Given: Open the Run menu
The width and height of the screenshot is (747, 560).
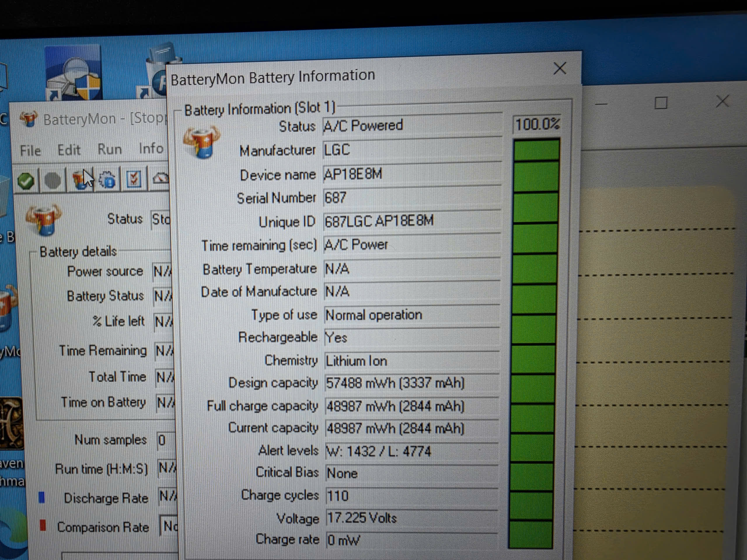Looking at the screenshot, I should (110, 149).
